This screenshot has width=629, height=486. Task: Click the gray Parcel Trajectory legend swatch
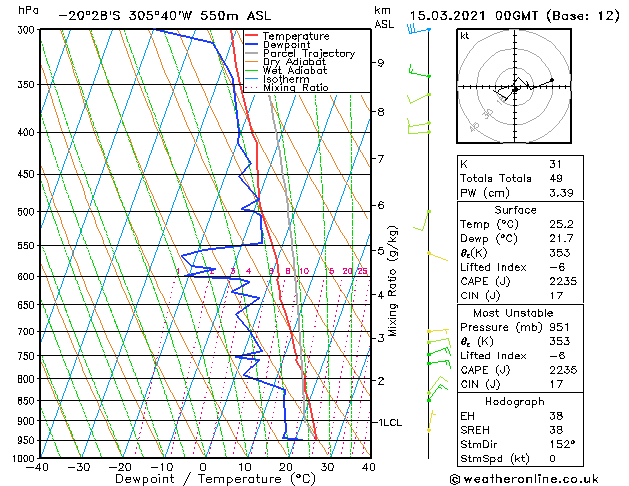click(x=252, y=53)
